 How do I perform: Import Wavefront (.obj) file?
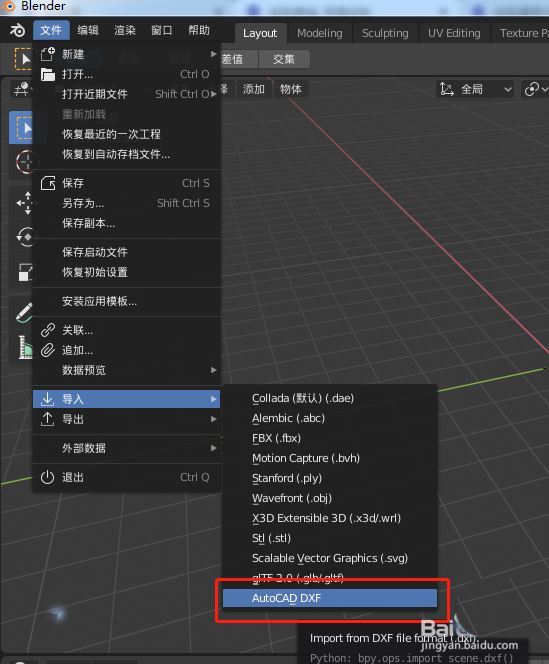pyautogui.click(x=330, y=498)
